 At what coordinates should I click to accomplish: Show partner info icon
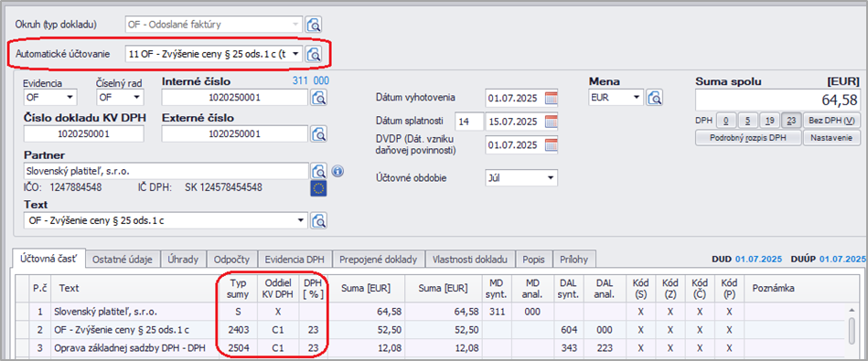pos(338,172)
